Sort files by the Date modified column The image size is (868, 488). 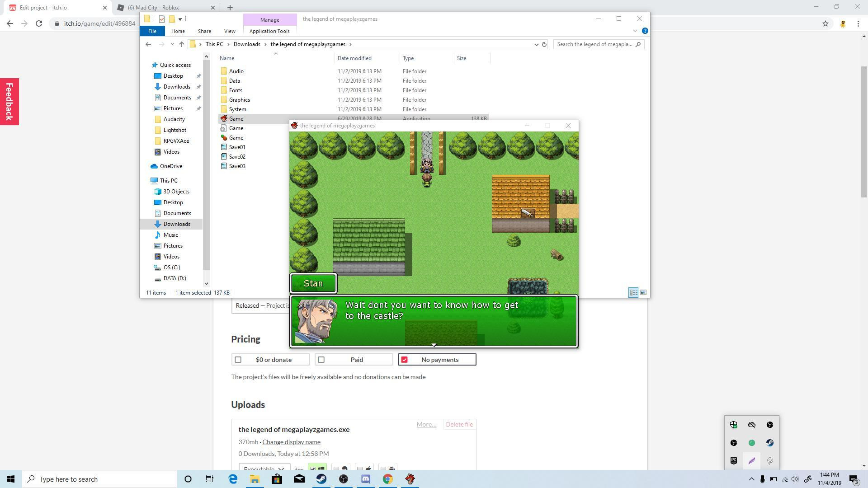354,58
